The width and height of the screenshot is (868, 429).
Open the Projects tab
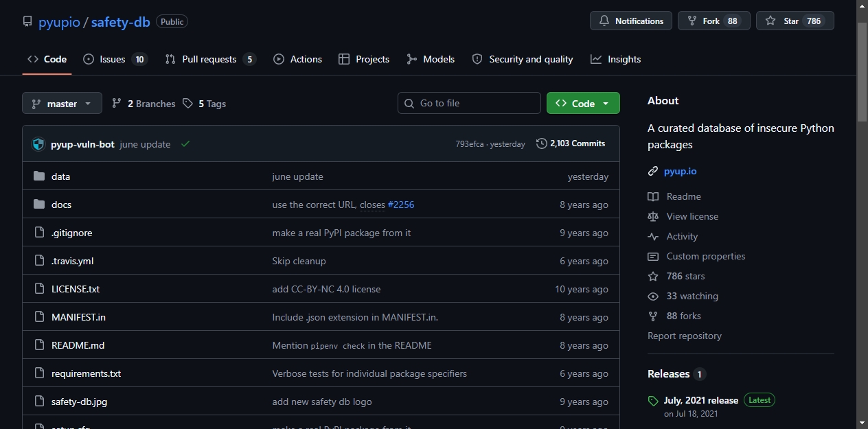tap(364, 59)
